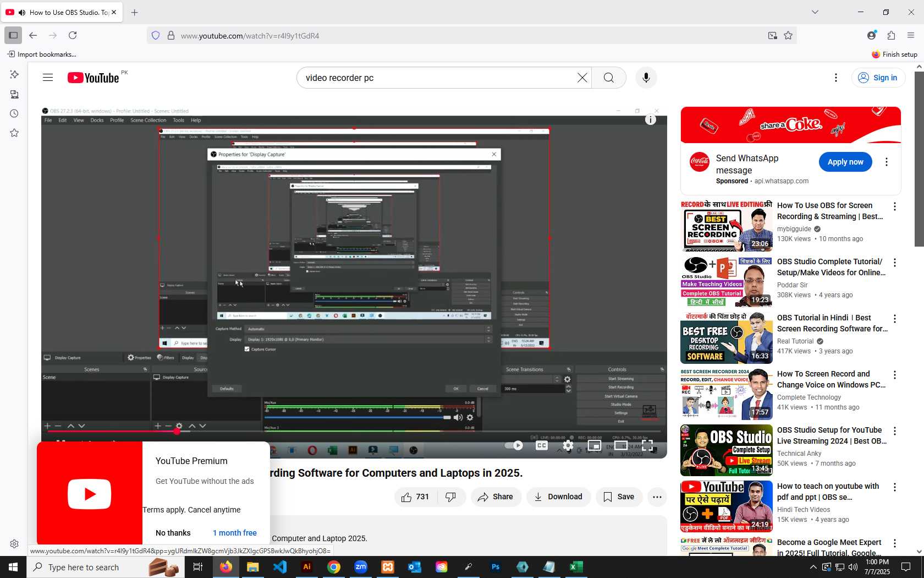Go back to previous page
This screenshot has width=924, height=578.
click(x=33, y=35)
